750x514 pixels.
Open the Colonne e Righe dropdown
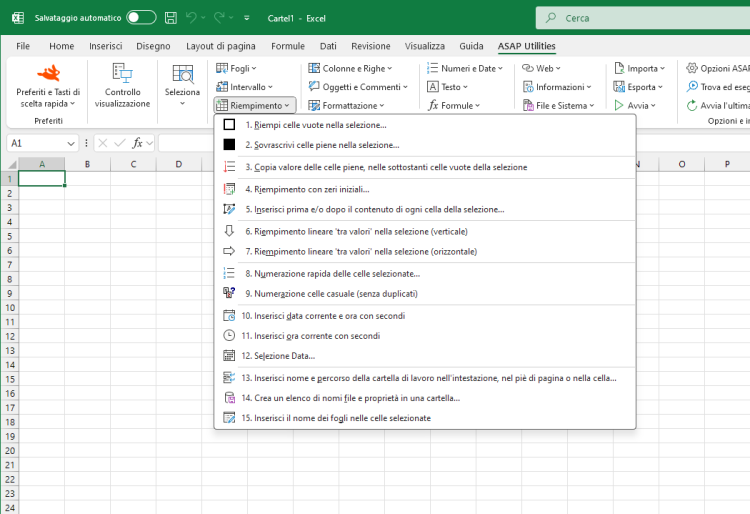point(350,68)
